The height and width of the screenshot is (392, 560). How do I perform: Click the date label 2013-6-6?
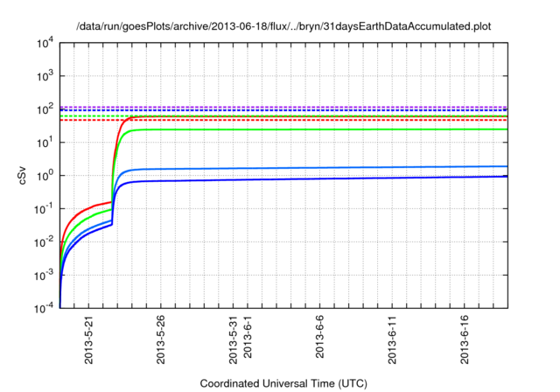coord(319,337)
